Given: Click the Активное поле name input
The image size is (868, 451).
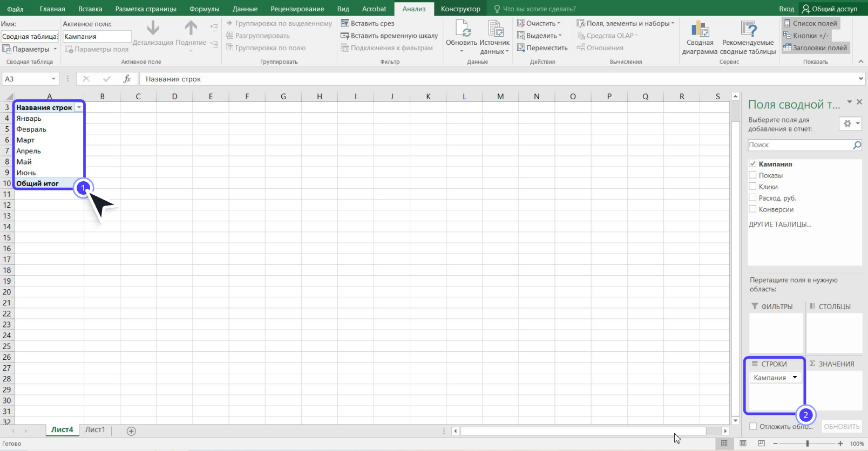Looking at the screenshot, I should click(97, 37).
